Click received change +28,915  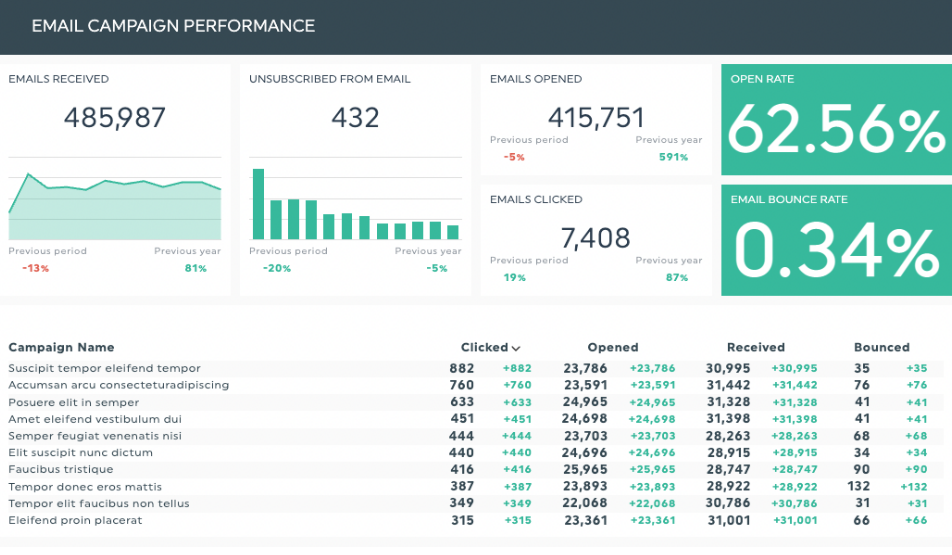pos(795,452)
